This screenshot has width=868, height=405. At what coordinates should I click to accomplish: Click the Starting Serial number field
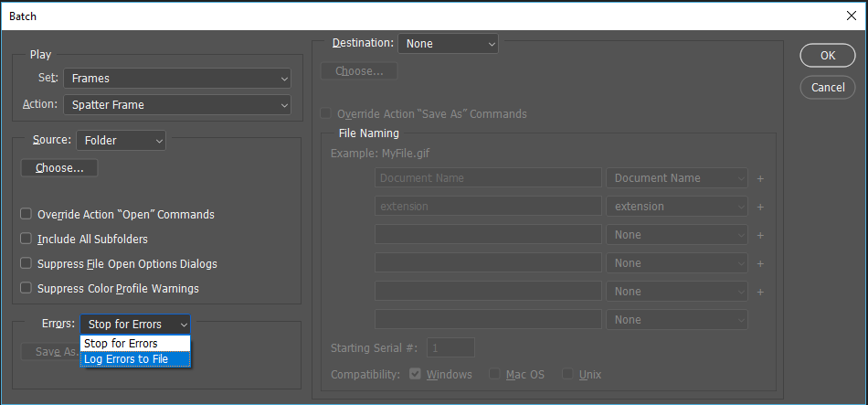coord(450,348)
